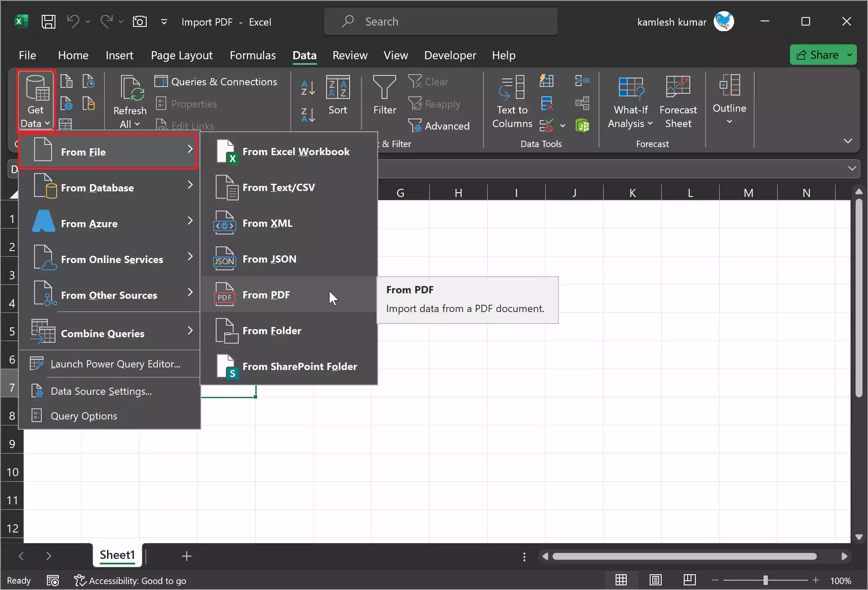
Task: Switch to Normal view
Action: [x=621, y=580]
